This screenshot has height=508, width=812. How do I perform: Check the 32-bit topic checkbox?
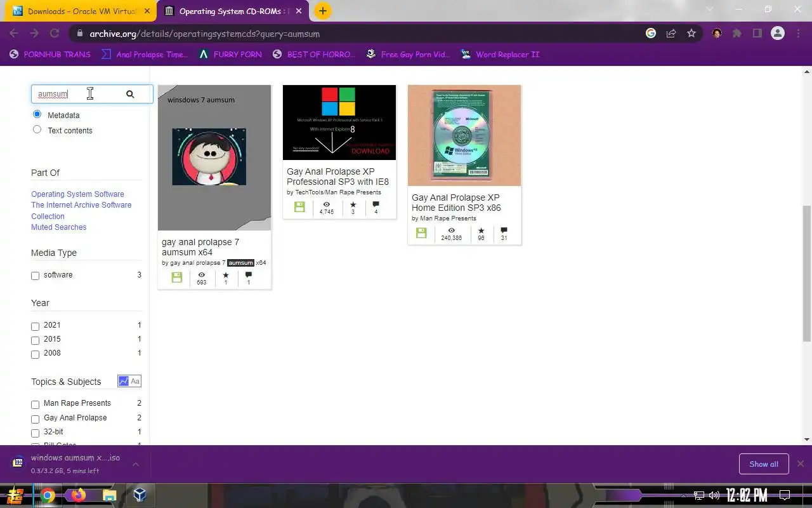35,433
